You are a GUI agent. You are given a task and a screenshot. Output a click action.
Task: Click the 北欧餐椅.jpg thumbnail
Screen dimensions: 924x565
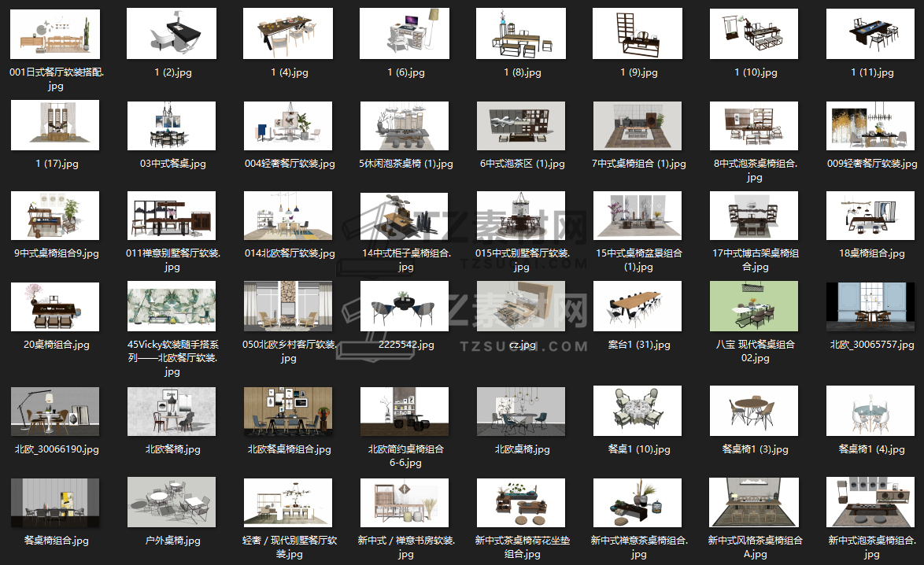[x=172, y=412]
